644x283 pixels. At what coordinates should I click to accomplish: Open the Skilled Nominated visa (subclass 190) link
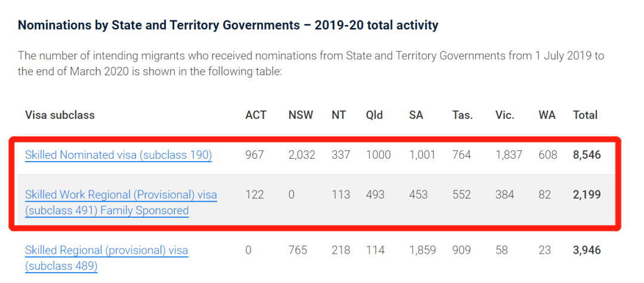pos(118,155)
